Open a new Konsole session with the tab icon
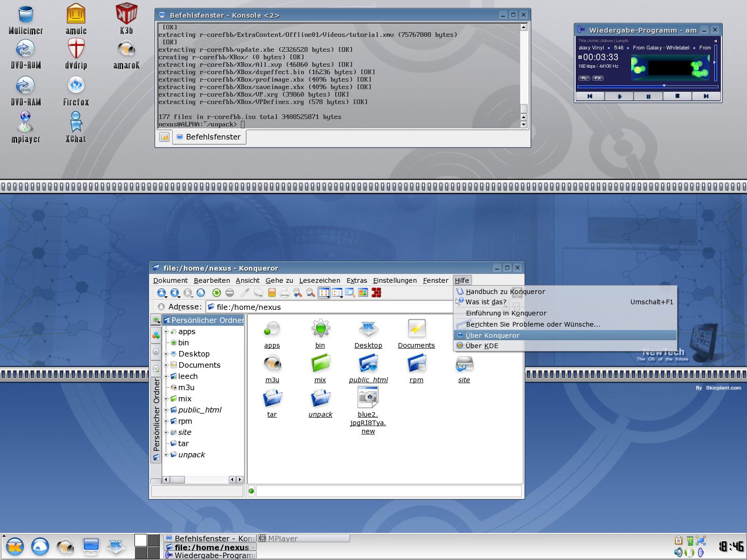 pos(164,137)
